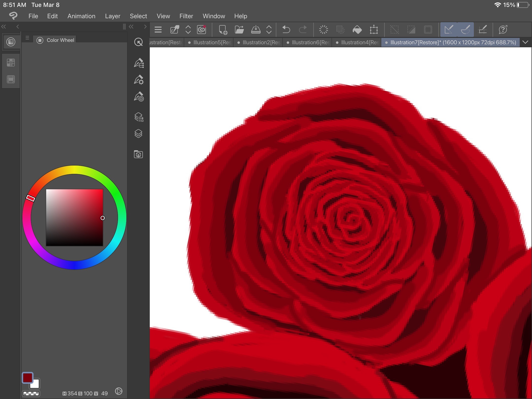Image resolution: width=532 pixels, height=399 pixels.
Task: Select the transparent color swatch
Action: tap(31, 393)
